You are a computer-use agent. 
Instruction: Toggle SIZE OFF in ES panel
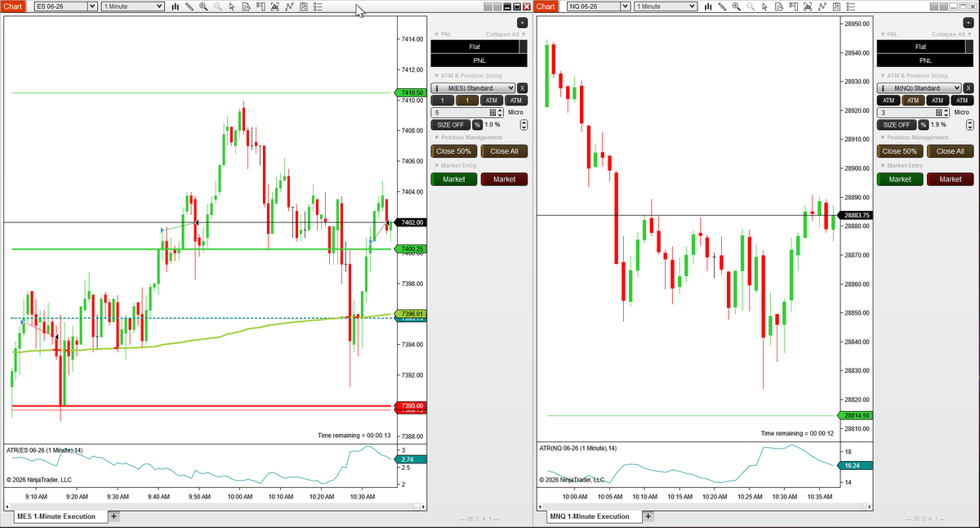click(x=450, y=125)
